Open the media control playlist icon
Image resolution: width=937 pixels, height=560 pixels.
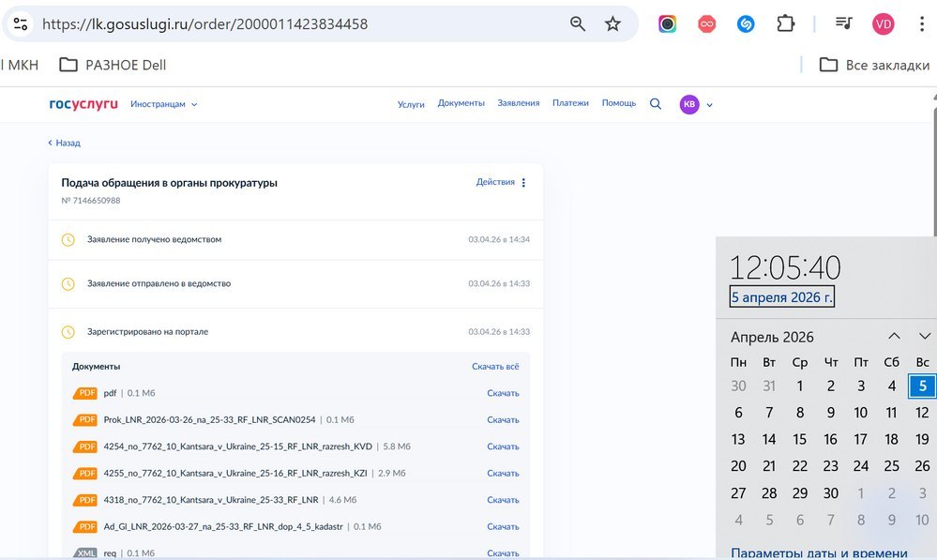(843, 23)
